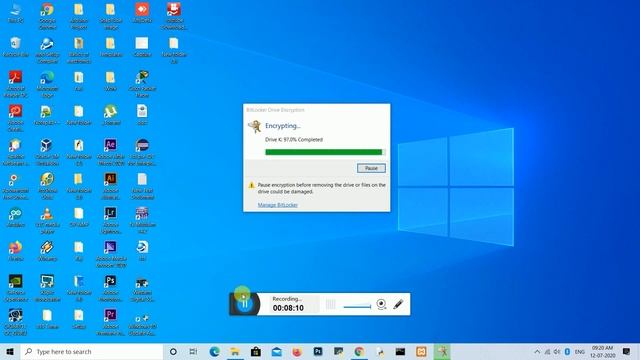The height and width of the screenshot is (360, 640).
Task: Open Microsoft Edge from the taskbar
Action: click(214, 351)
